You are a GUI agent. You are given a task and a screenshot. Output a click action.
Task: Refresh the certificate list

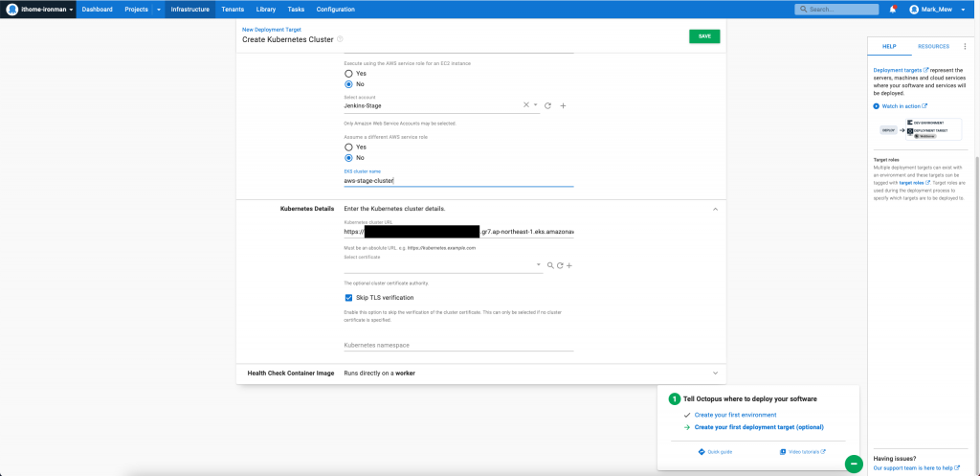point(560,265)
